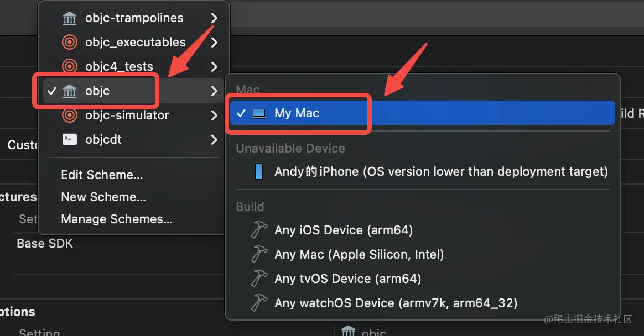Screen dimensions: 644x336
Task: Click the objcdt terminal icon
Action: point(70,140)
